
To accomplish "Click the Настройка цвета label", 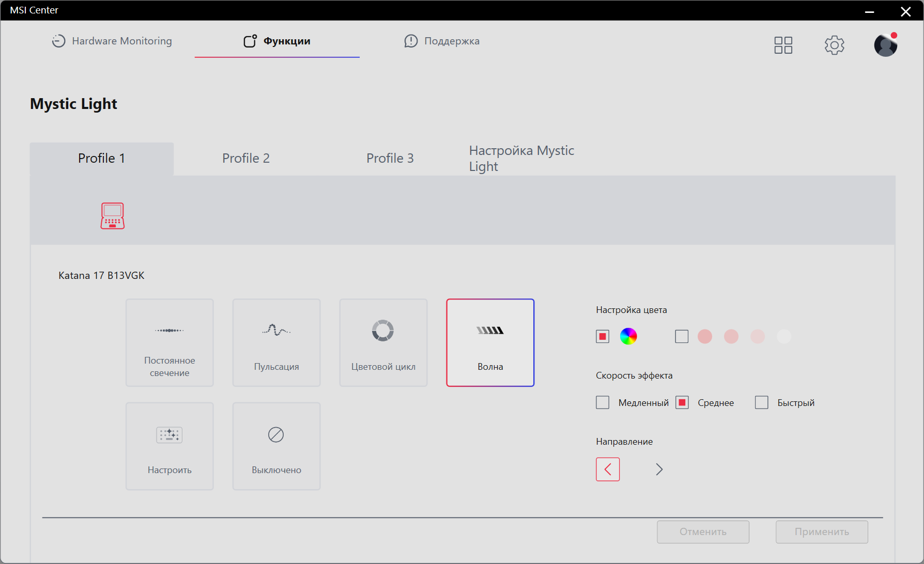I will tap(632, 310).
